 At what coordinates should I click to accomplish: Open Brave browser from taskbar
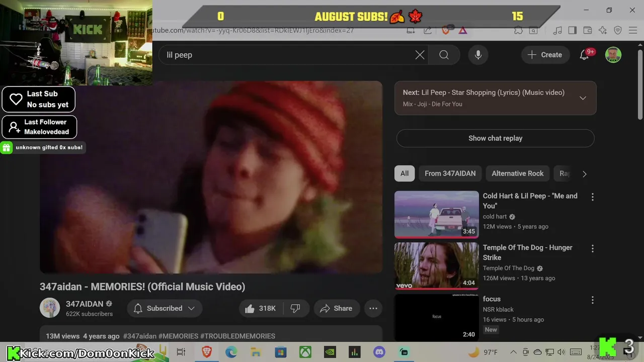pos(206,352)
